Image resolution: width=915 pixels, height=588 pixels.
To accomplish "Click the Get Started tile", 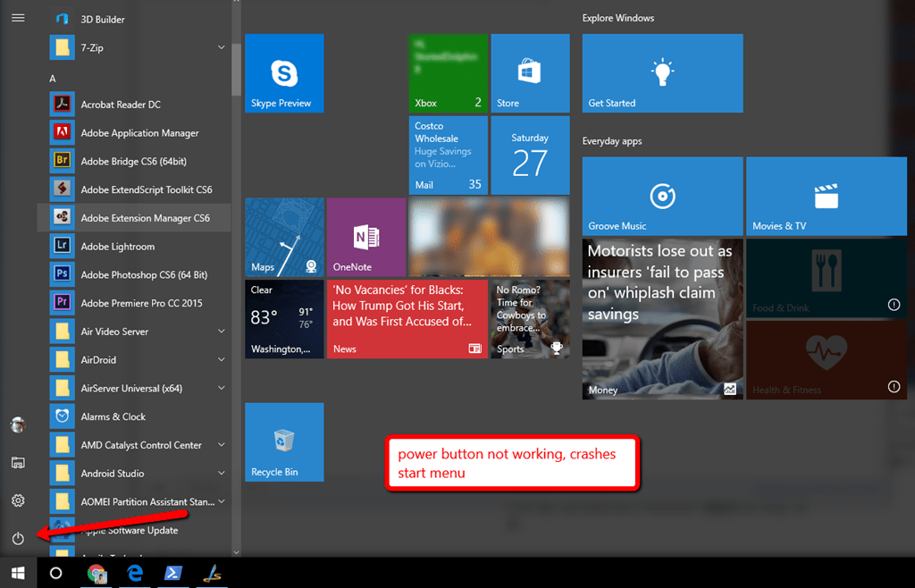I will 662,73.
